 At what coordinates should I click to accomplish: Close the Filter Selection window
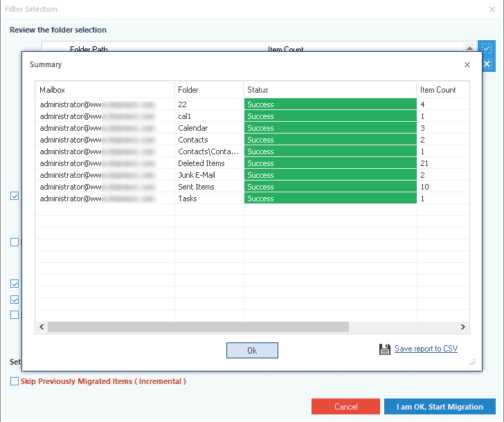point(492,9)
